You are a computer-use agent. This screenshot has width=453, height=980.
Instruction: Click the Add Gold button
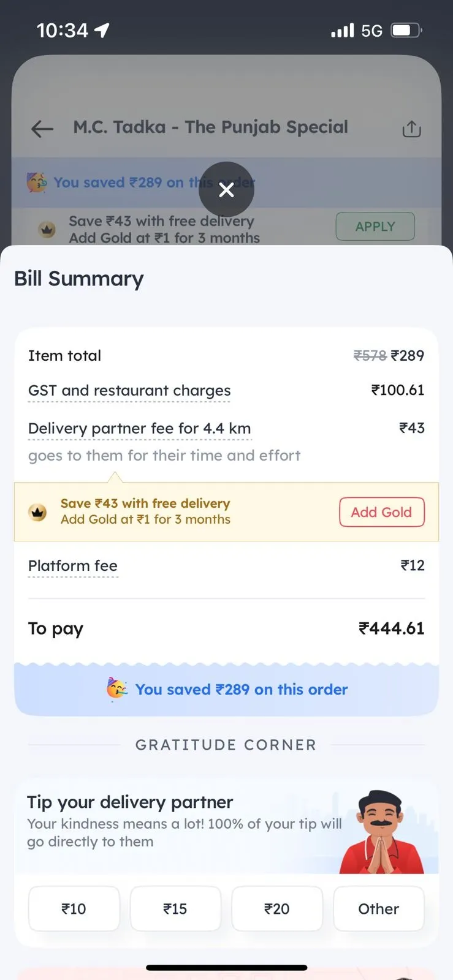pyautogui.click(x=382, y=512)
